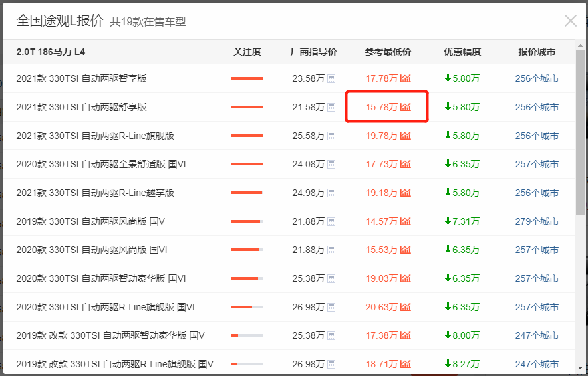Image resolution: width=588 pixels, height=376 pixels.
Task: Open the calculator icon for the 2019款 改款 R-Line旗舰版 row
Action: pos(331,364)
